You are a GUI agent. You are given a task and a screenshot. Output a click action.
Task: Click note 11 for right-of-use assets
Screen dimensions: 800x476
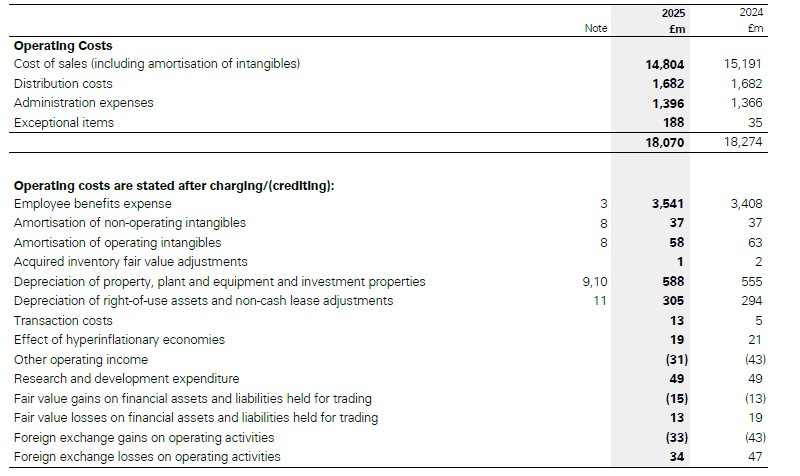click(x=600, y=301)
